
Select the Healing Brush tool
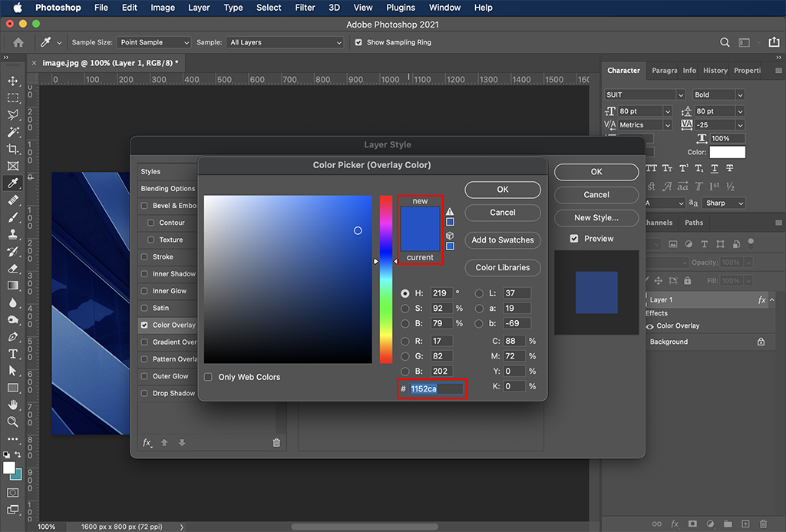click(x=13, y=200)
